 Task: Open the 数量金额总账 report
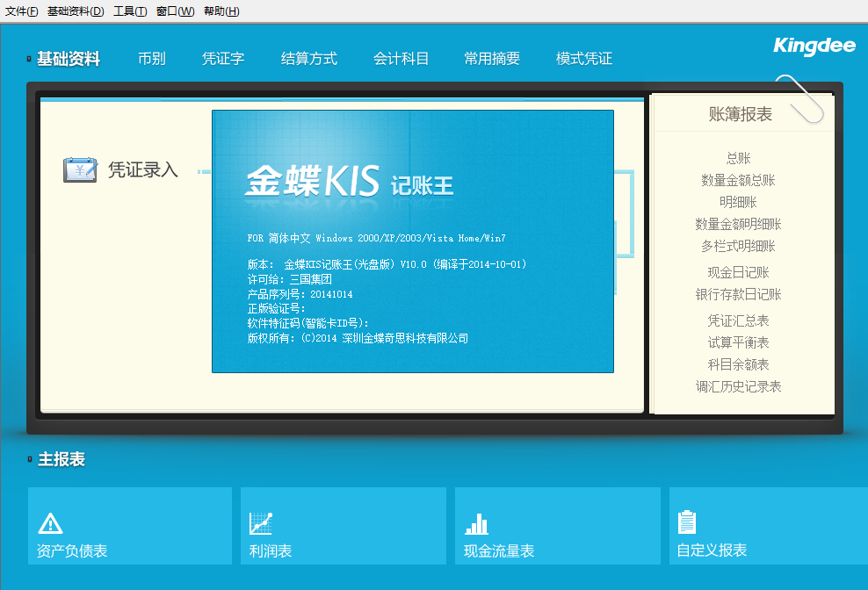tap(739, 180)
